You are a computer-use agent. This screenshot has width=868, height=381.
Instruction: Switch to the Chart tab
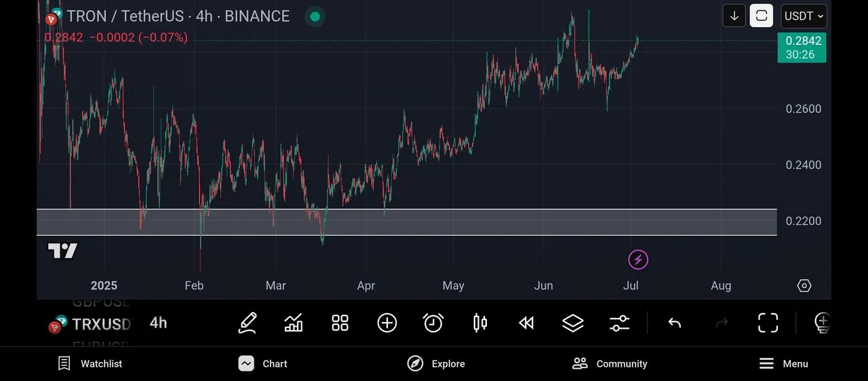263,363
